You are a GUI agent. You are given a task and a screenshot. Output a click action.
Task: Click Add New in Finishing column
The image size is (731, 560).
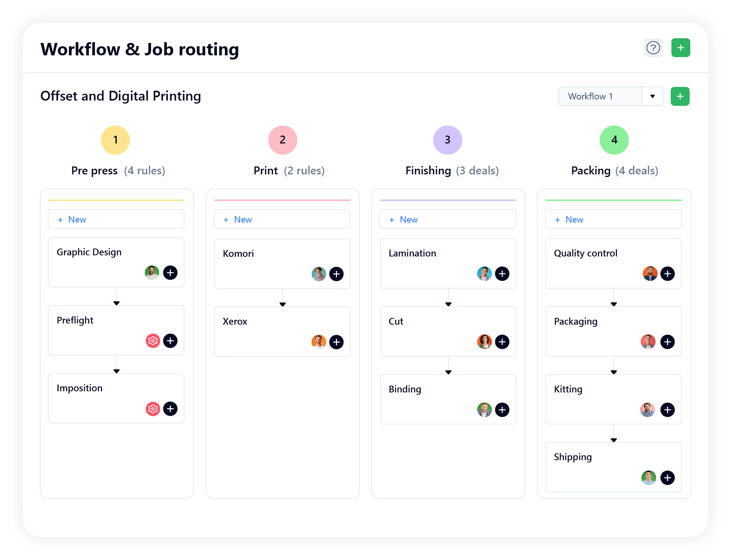point(408,220)
